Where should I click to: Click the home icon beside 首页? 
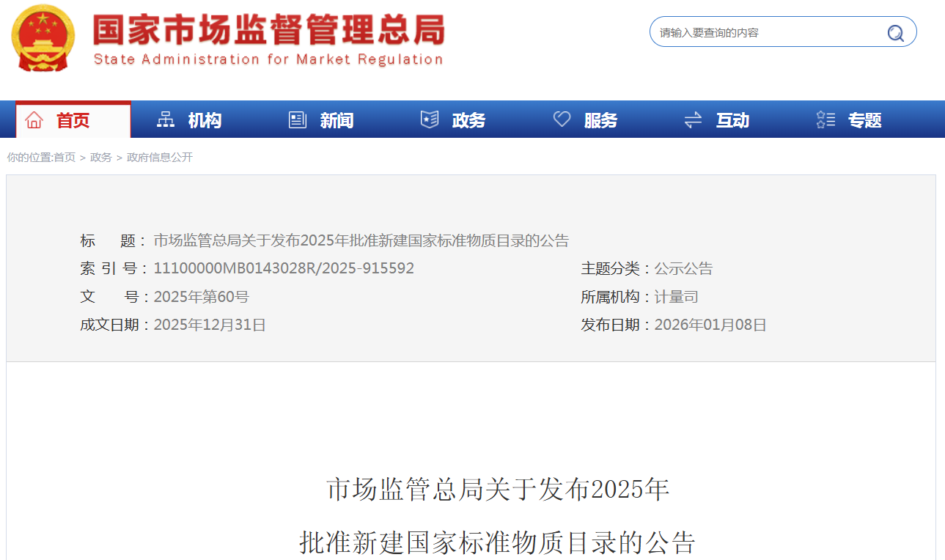(x=34, y=120)
